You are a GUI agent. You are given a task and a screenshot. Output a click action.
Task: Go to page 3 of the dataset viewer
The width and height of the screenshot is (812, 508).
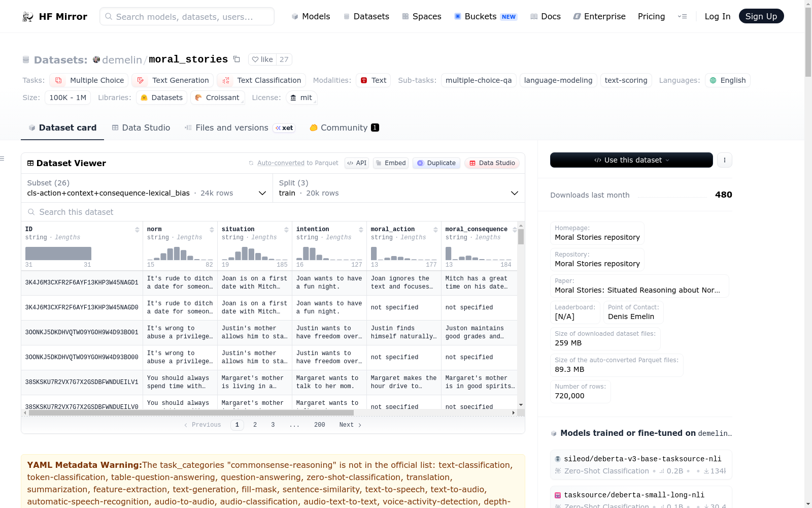pos(273,425)
